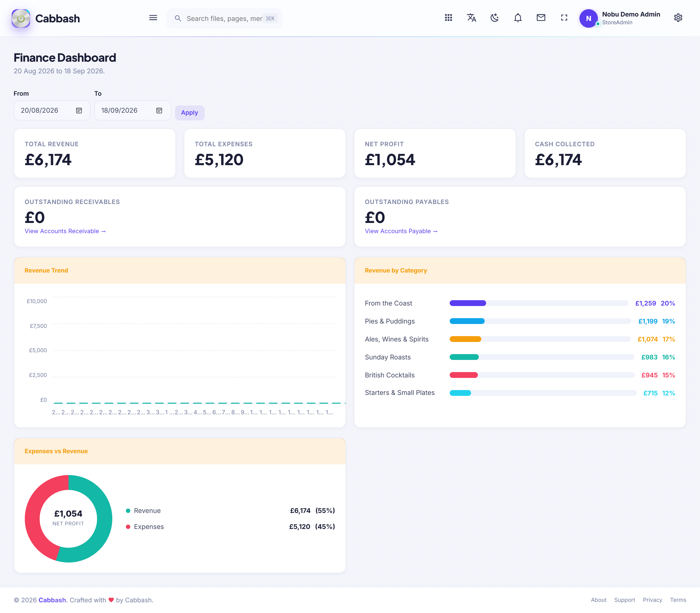This screenshot has width=700, height=613.
Task: Open the apps grid launcher
Action: click(448, 18)
